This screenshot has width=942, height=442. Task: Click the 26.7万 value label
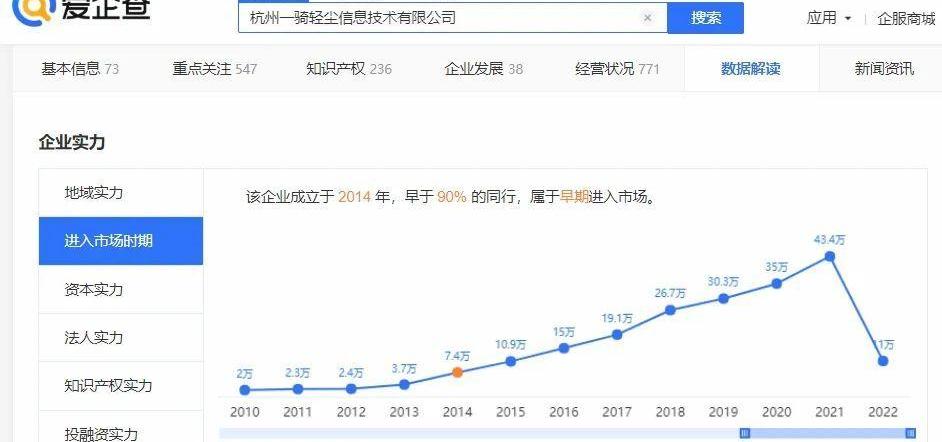pyautogui.click(x=670, y=293)
